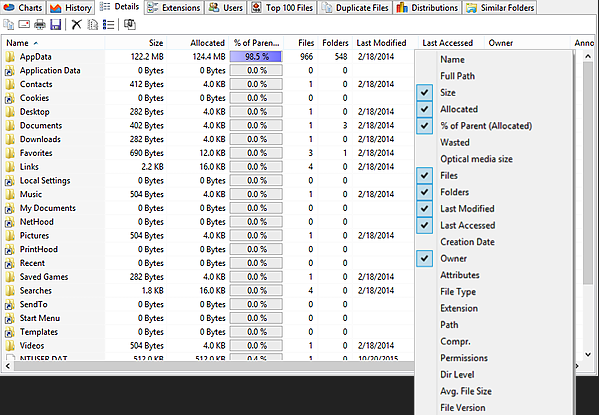
Task: Switch to the Extensions tab
Action: coord(174,8)
